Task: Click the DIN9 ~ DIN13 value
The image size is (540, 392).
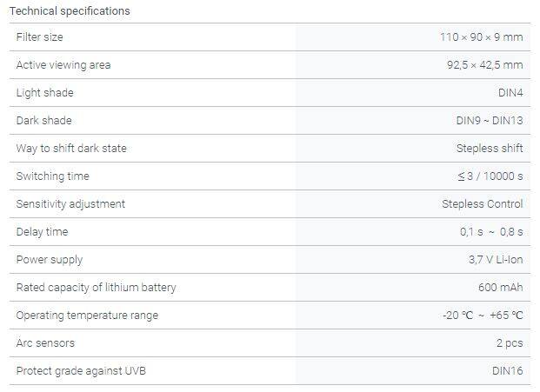Action: [483, 121]
